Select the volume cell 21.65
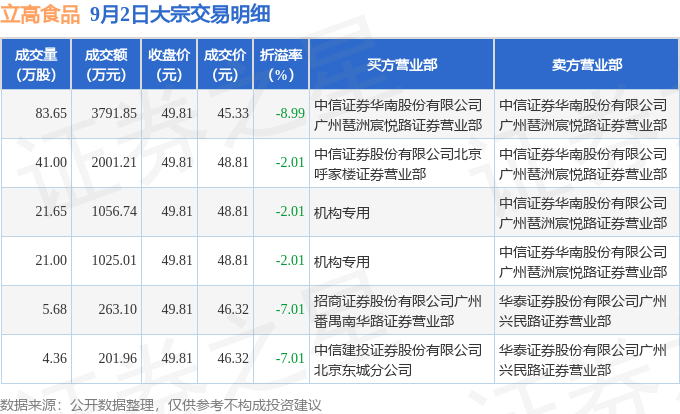 [51, 212]
